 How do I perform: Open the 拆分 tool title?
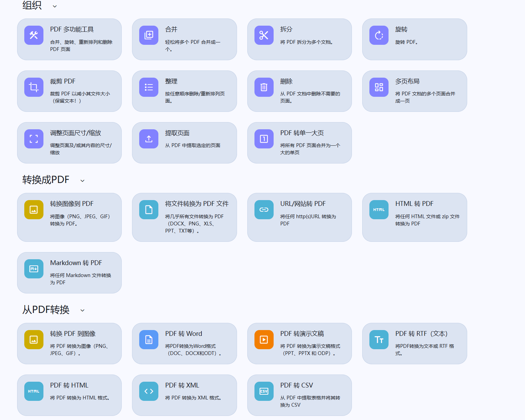(x=287, y=29)
